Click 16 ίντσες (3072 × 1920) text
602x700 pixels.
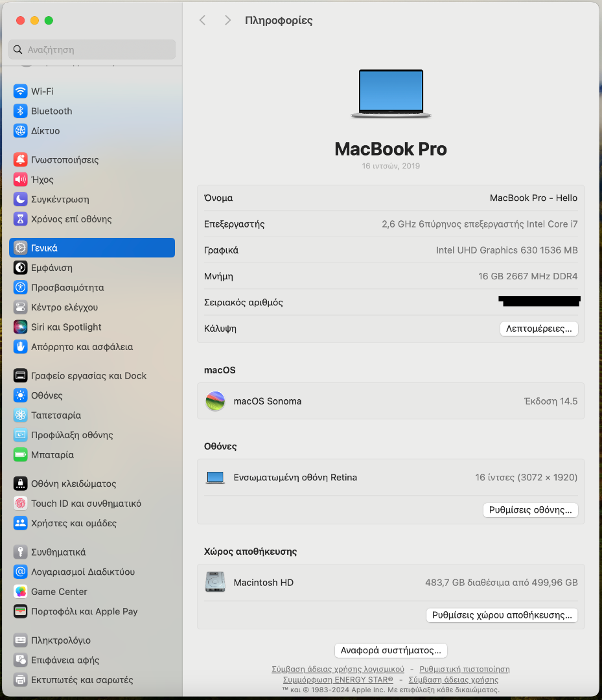point(526,477)
